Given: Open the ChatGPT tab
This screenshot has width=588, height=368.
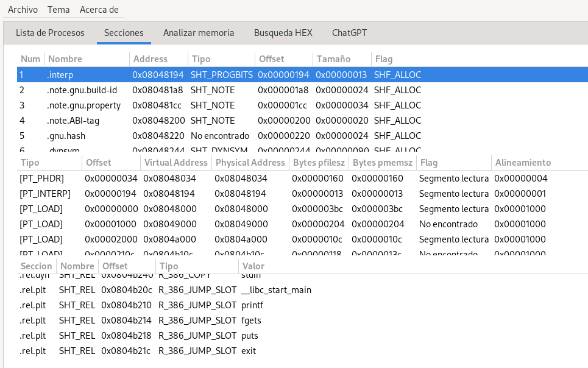Looking at the screenshot, I should pyautogui.click(x=349, y=33).
